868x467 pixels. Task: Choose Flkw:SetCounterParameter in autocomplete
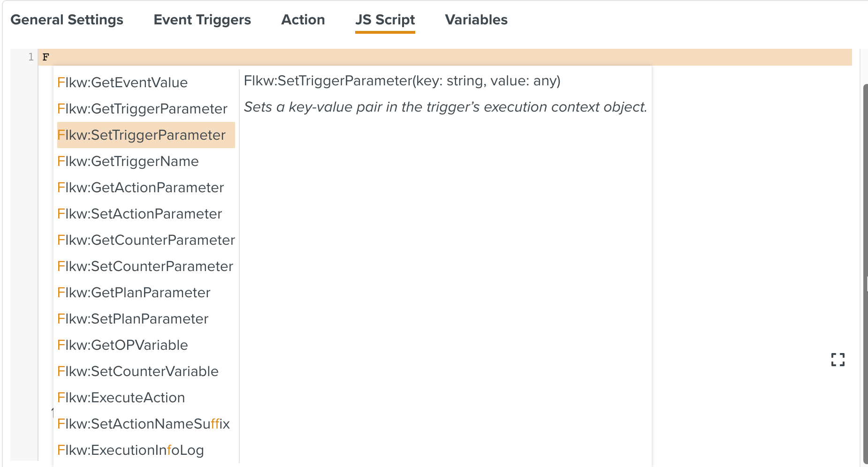pyautogui.click(x=145, y=266)
